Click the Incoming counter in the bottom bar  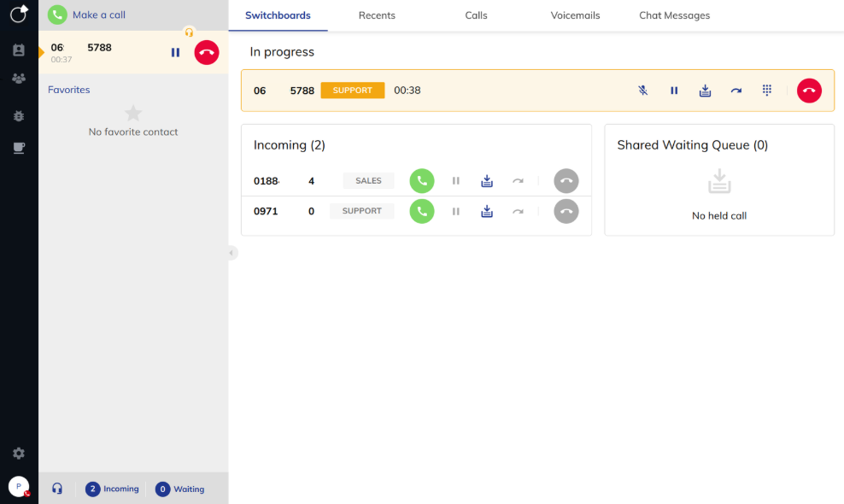[x=112, y=489]
